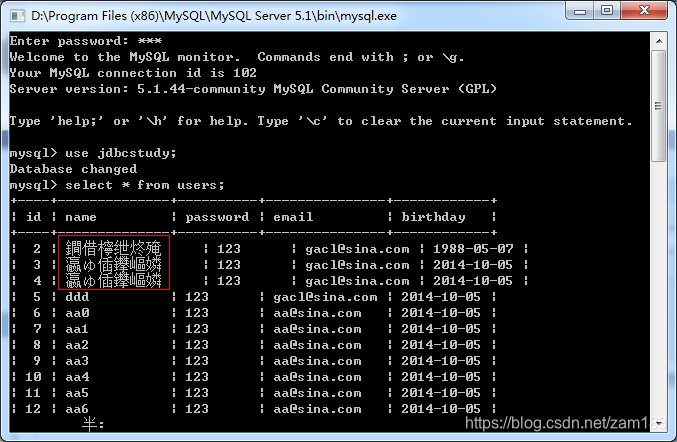Close the mysql.exe console window

[644, 10]
